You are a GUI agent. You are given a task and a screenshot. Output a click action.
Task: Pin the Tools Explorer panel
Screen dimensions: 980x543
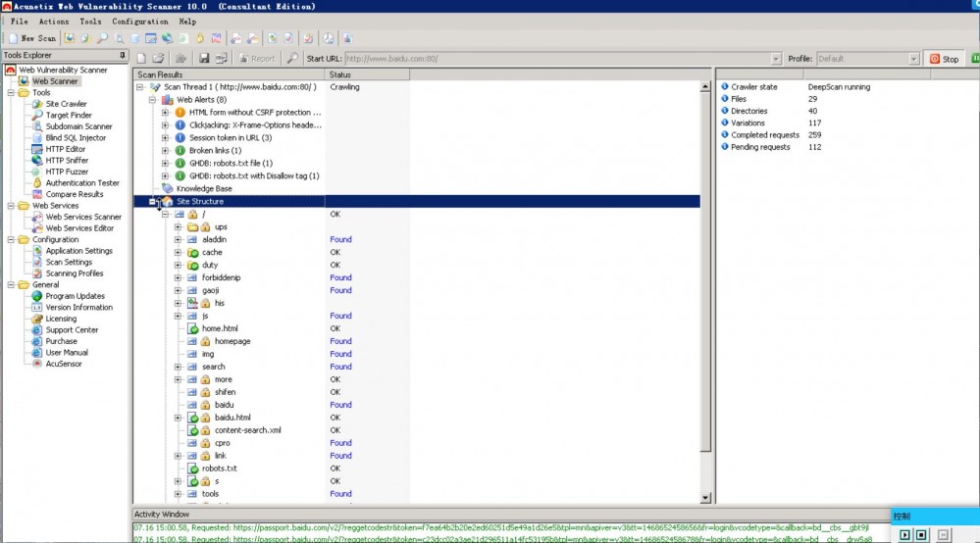pos(121,56)
